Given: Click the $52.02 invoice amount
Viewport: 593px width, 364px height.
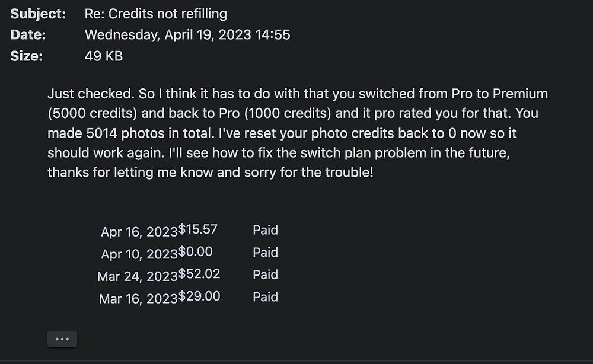Looking at the screenshot, I should 199,274.
